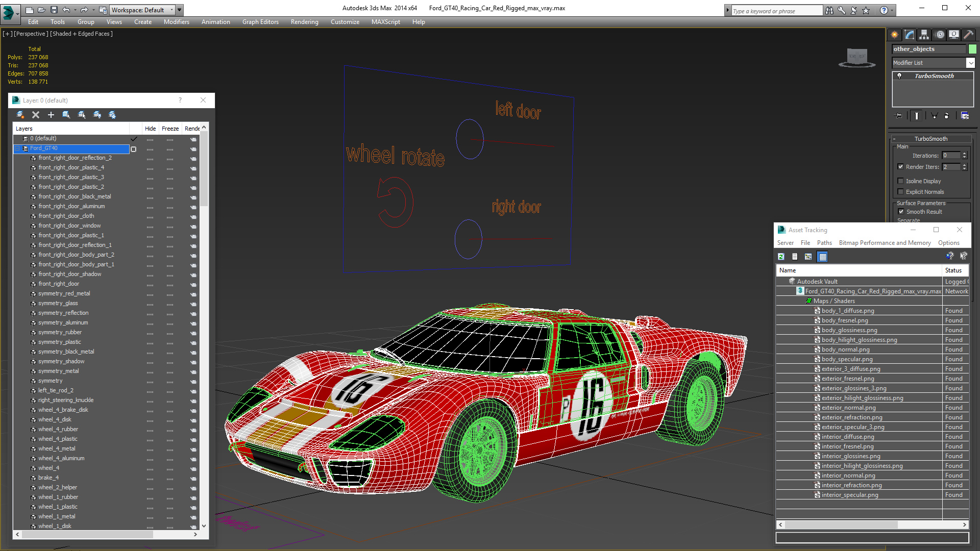Collapse the TurboSmooth rollout minus
Screen dimensions: 980x551
[x=894, y=139]
